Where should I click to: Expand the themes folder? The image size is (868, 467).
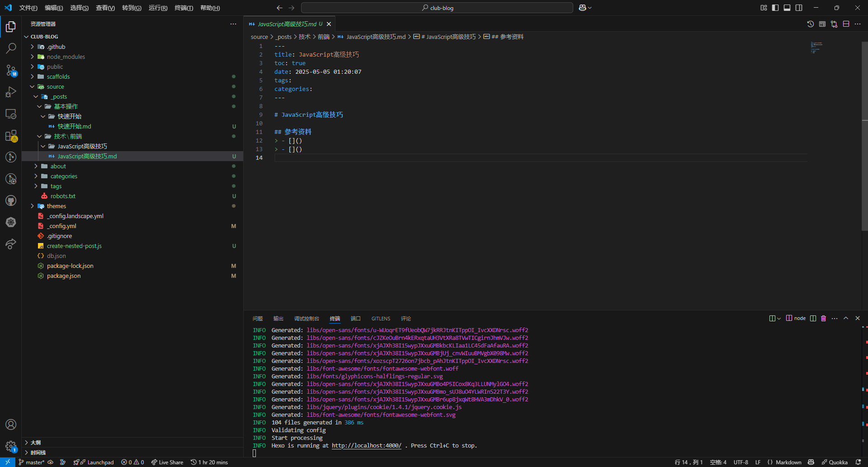click(57, 206)
